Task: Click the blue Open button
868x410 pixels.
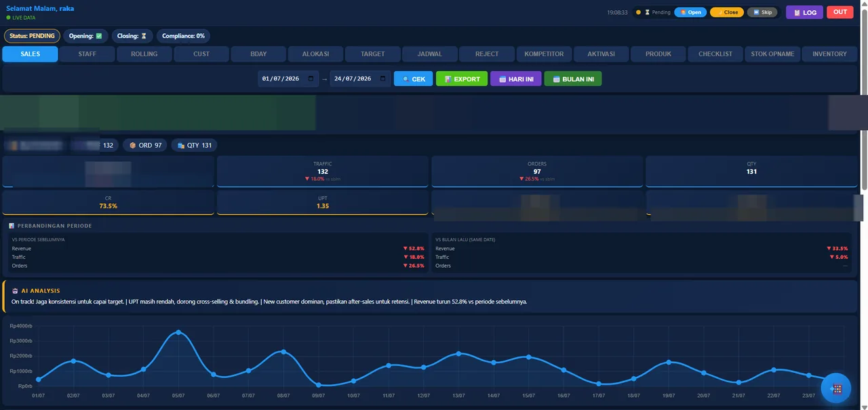Action: pyautogui.click(x=690, y=12)
